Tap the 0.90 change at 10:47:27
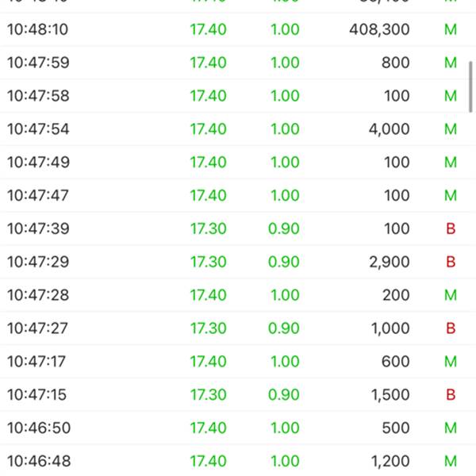Screen dimensions: 476x476 coord(285,328)
